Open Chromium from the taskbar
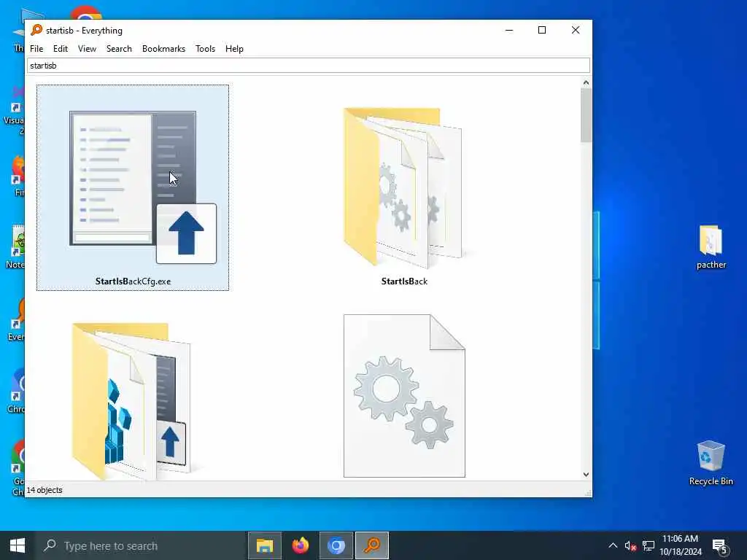 pos(336,545)
